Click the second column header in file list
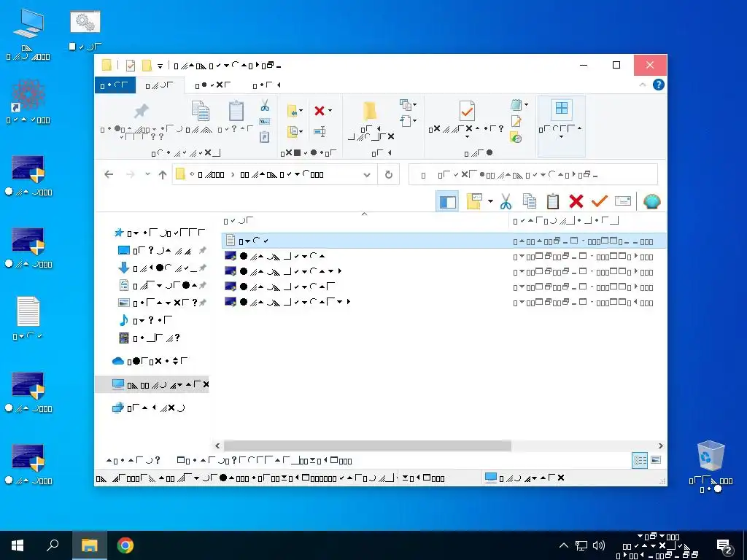The width and height of the screenshot is (747, 560). pos(588,220)
